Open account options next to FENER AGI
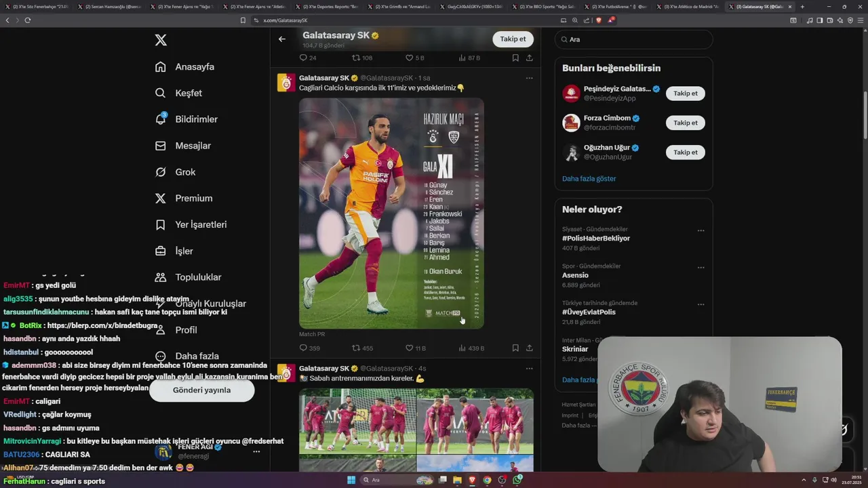Viewport: 868px width, 488px height. (x=256, y=451)
